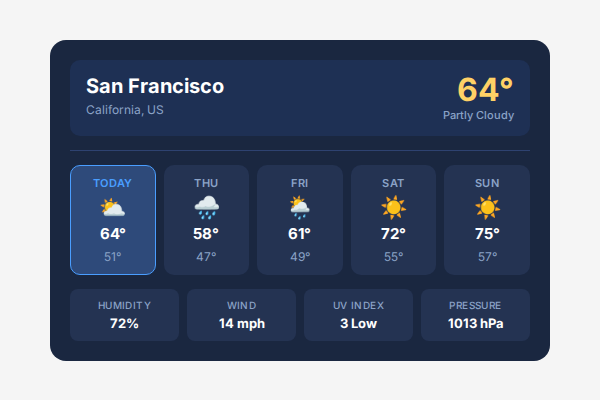Click the sun icon for Saturday
The image size is (600, 400).
click(393, 208)
